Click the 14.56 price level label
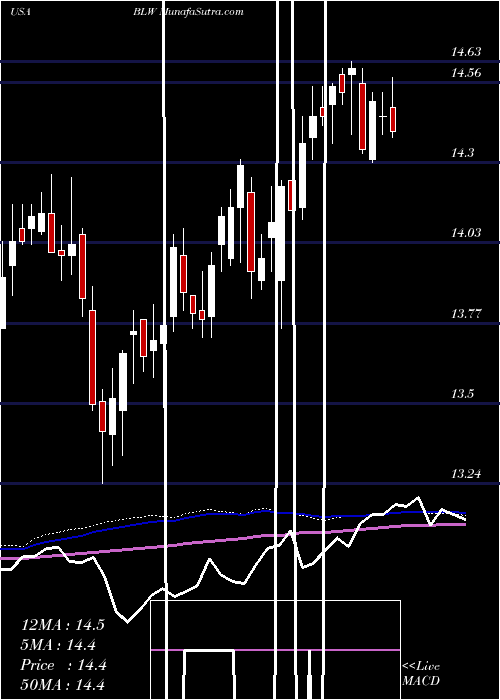500x700 pixels. [x=466, y=73]
